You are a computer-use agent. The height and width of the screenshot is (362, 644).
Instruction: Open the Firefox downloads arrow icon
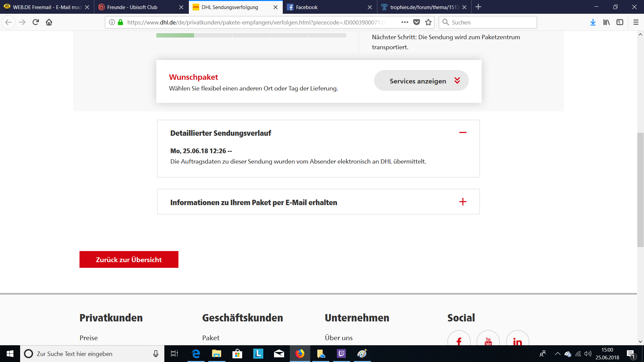pos(593,22)
